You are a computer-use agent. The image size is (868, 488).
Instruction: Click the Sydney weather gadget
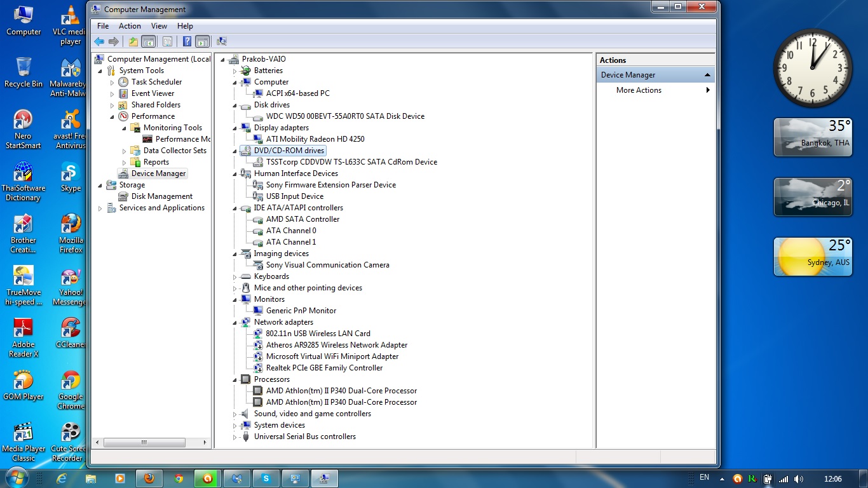click(x=813, y=257)
